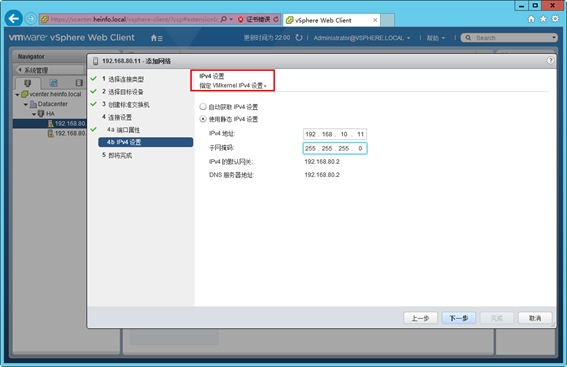This screenshot has height=367, width=567.
Task: Go to wizard step 4 连接设置
Action: click(117, 117)
